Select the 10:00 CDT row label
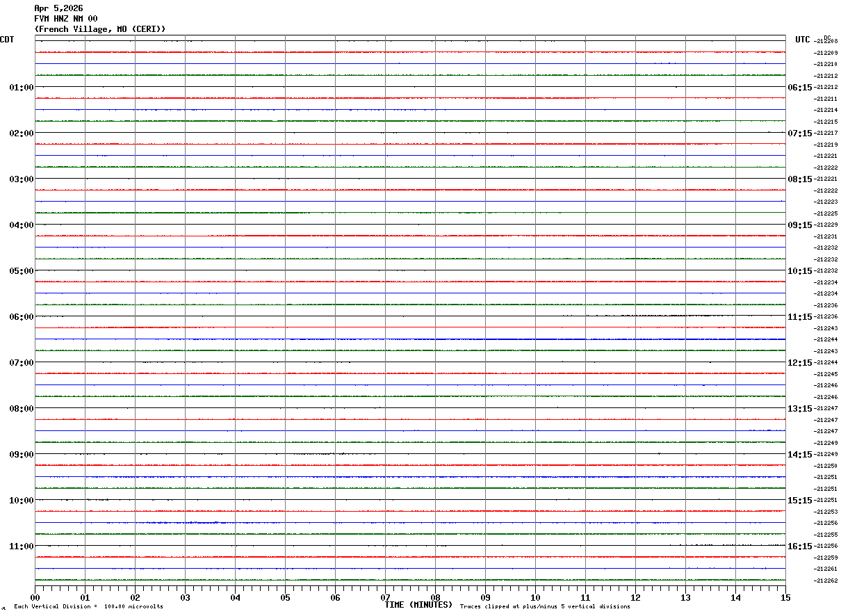The height and width of the screenshot is (616, 841). tap(22, 501)
